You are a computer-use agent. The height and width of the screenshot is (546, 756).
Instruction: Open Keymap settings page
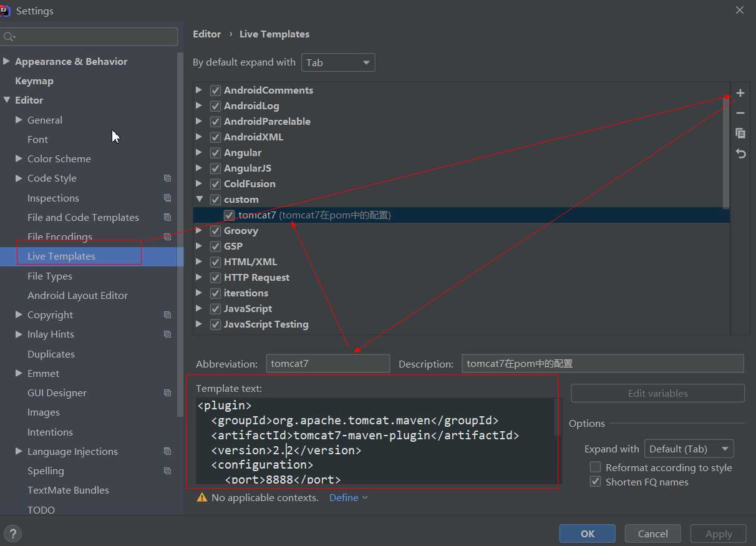coord(34,81)
